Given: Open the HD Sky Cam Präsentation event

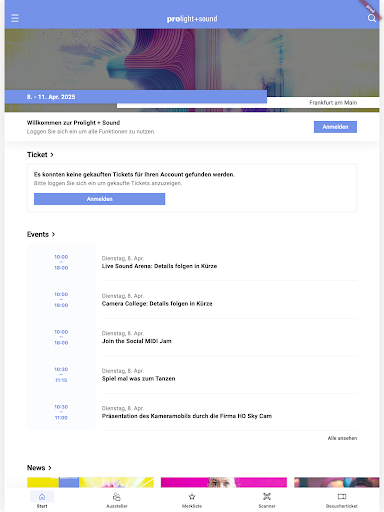Looking at the screenshot, I should pyautogui.click(x=192, y=412).
